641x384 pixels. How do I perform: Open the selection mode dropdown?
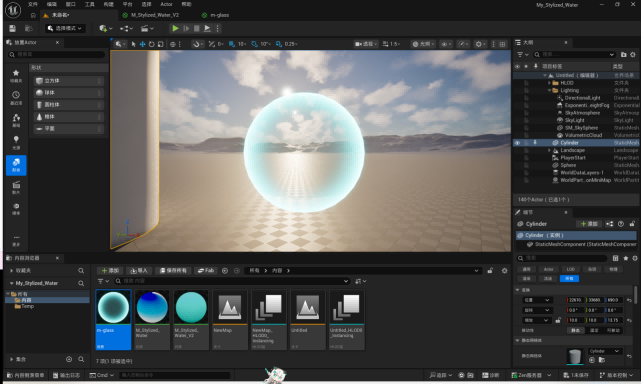(65, 28)
